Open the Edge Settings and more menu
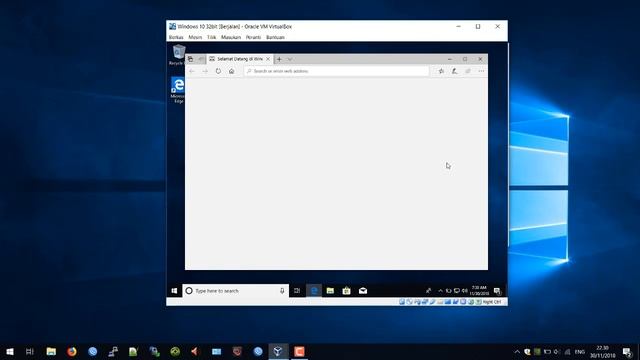Screen dimensions: 640x360 (x=481, y=71)
